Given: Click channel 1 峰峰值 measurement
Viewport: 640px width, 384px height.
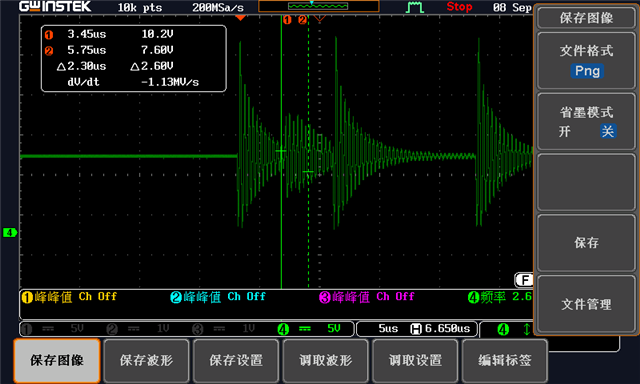Looking at the screenshot, I should [x=69, y=297].
